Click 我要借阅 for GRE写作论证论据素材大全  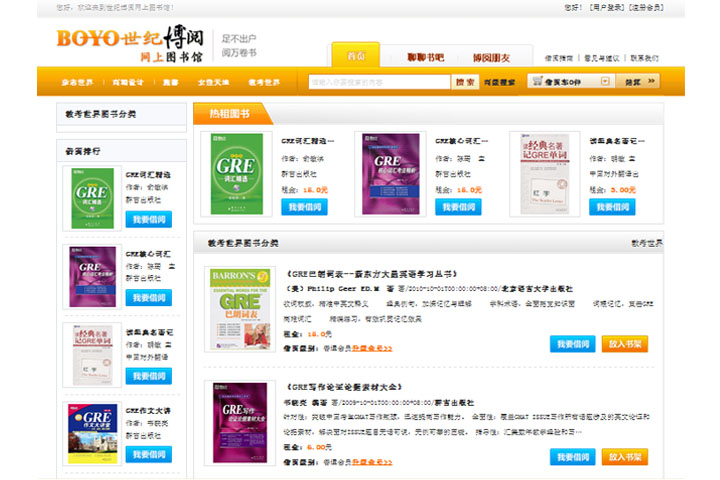[x=572, y=456]
